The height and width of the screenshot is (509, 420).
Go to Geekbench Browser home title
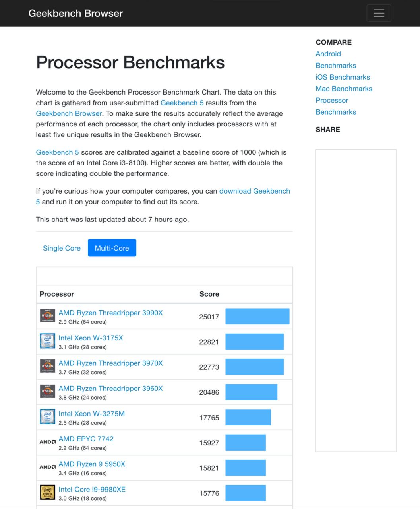75,13
